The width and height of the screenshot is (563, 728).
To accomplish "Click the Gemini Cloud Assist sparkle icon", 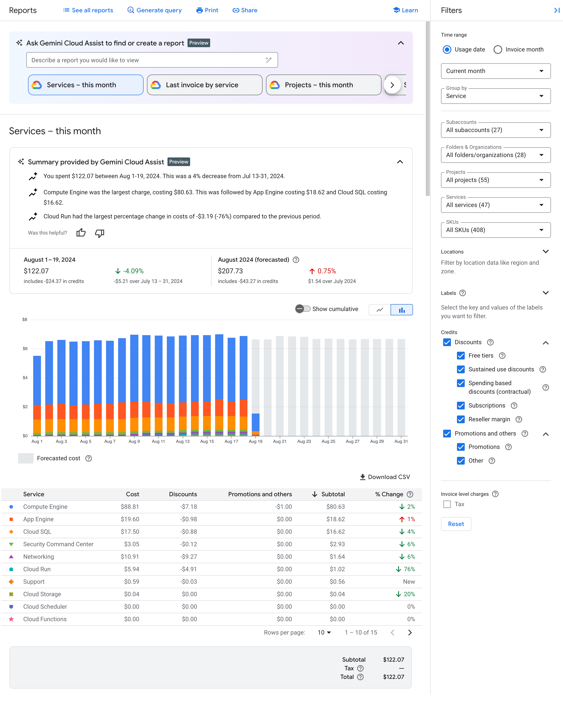I will [x=21, y=43].
